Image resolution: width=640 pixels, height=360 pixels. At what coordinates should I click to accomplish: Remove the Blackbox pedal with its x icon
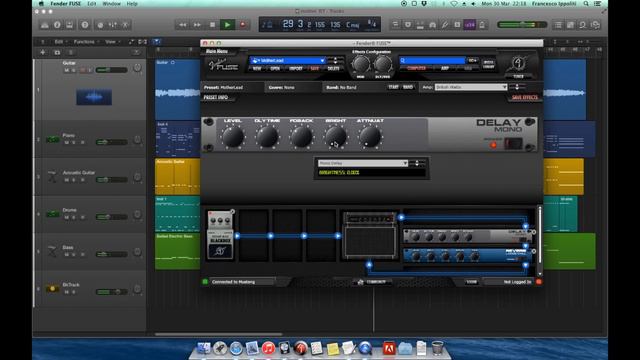[x=232, y=211]
